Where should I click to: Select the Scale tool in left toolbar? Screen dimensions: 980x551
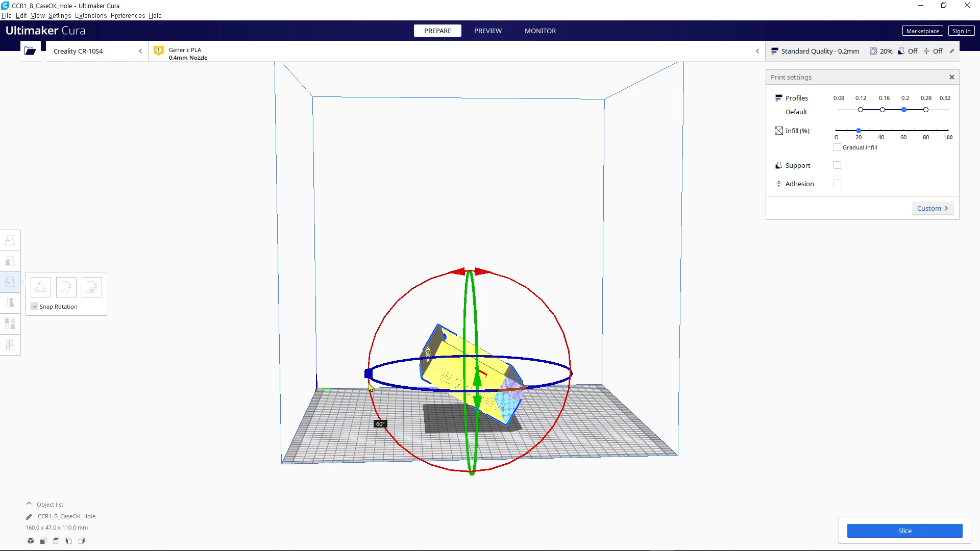(10, 261)
